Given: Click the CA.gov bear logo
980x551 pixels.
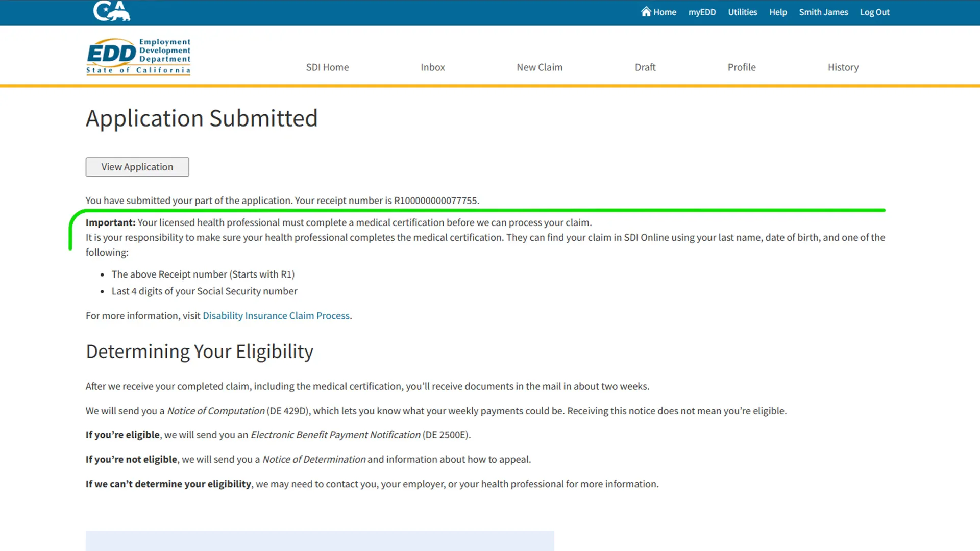Looking at the screenshot, I should click(112, 11).
